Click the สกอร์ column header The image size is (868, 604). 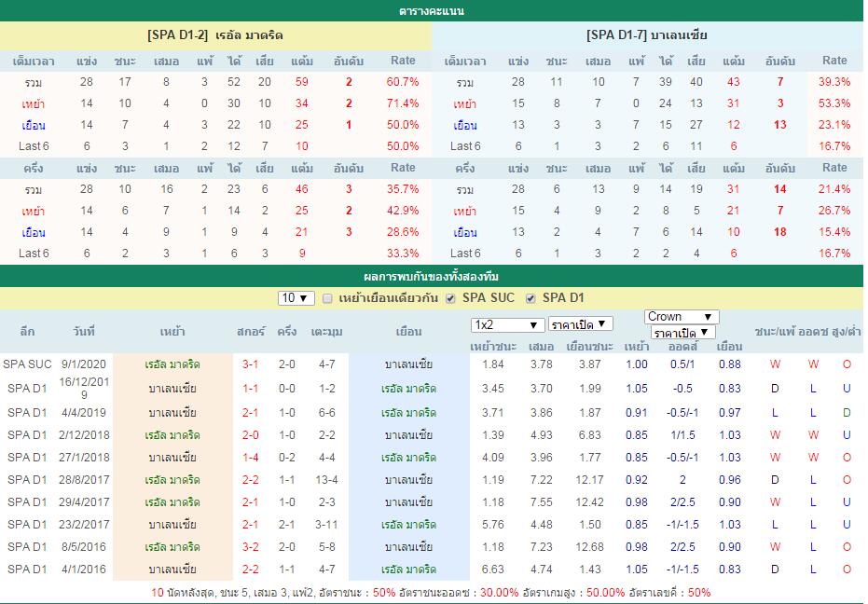pyautogui.click(x=250, y=332)
